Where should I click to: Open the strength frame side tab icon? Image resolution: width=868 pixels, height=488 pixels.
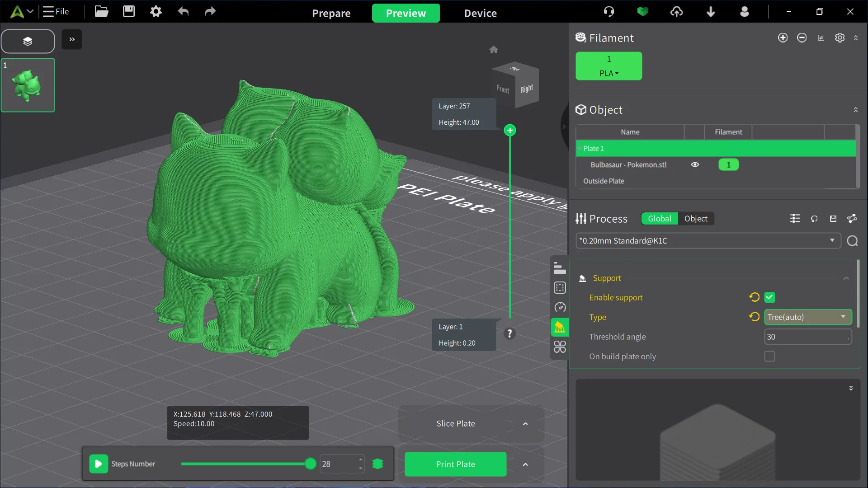(560, 288)
